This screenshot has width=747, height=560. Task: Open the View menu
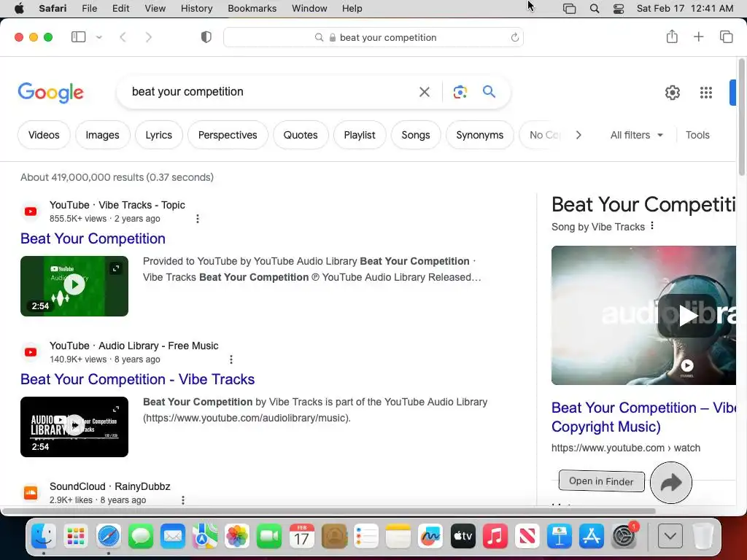pos(155,8)
